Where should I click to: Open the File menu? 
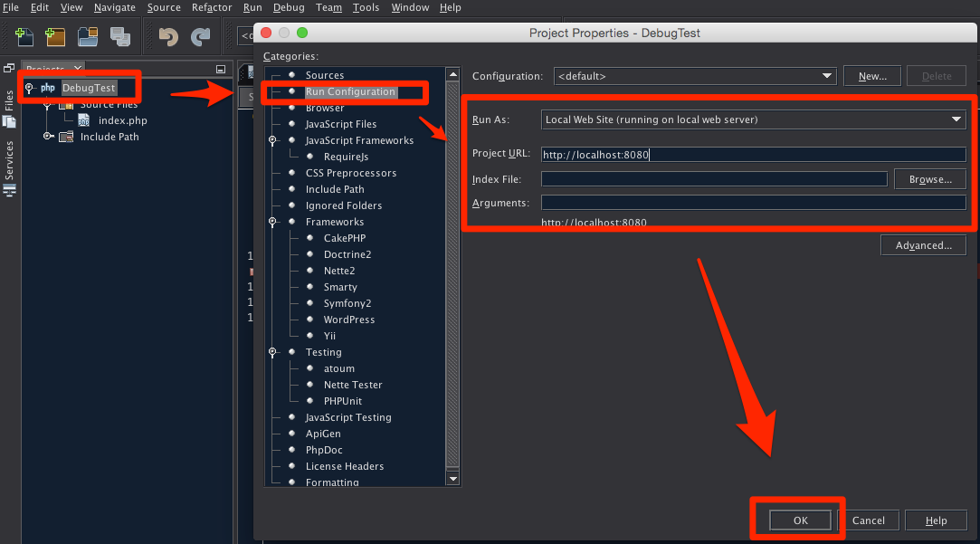(x=11, y=7)
